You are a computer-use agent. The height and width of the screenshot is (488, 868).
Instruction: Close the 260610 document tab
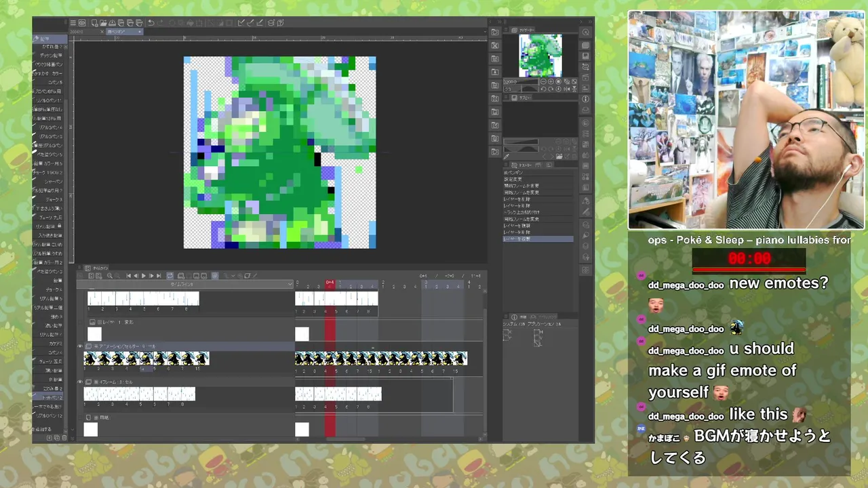[102, 32]
